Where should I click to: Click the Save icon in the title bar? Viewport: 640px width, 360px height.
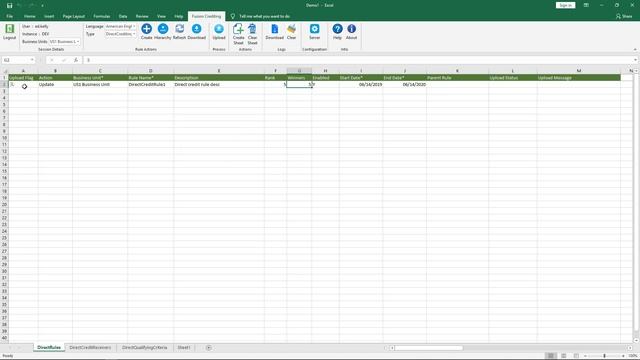[9, 5]
